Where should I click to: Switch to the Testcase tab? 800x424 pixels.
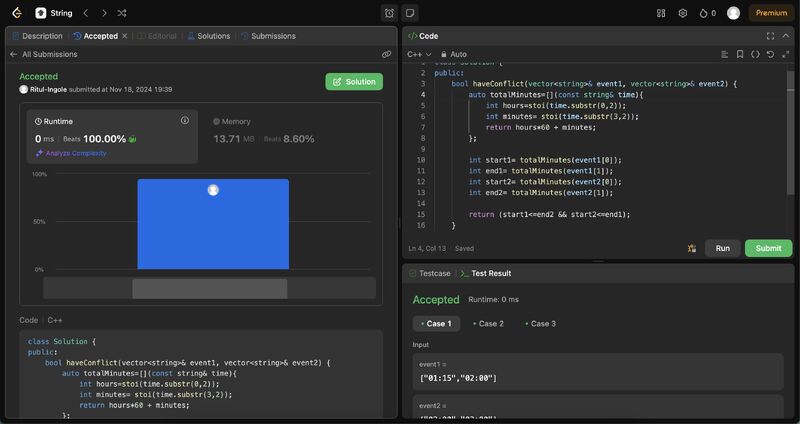[430, 273]
